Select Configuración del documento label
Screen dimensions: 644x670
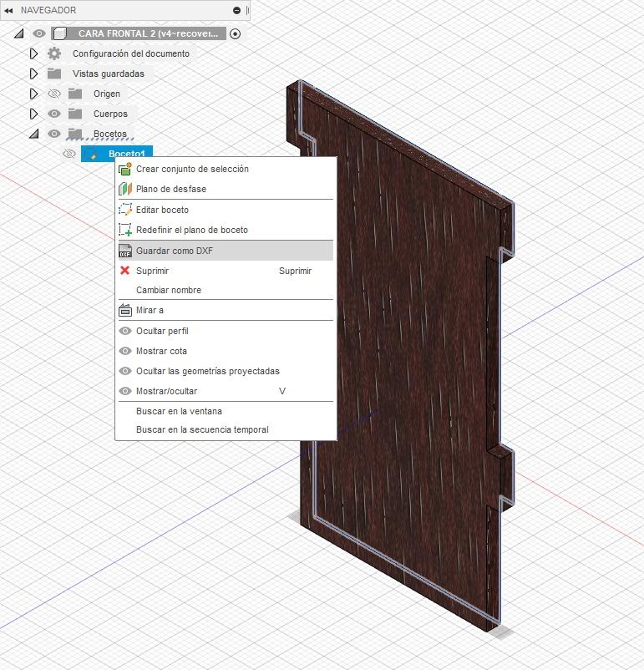click(x=131, y=53)
